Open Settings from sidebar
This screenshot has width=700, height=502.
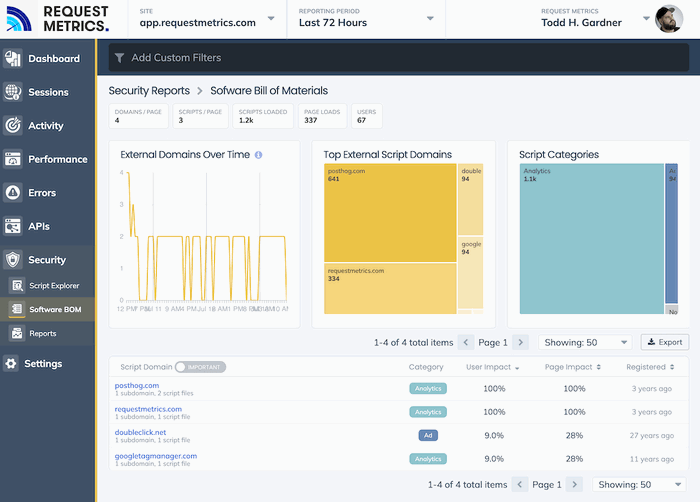point(48,364)
